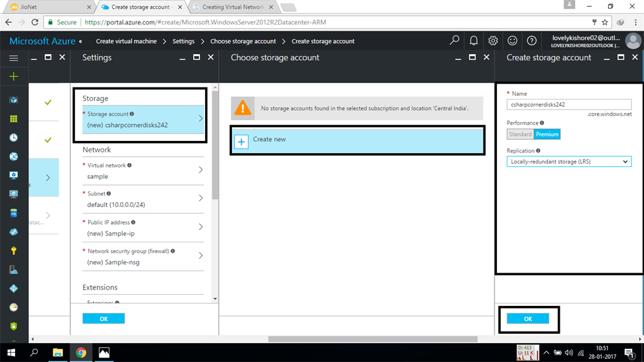644x362 pixels.
Task: Open the Storage account setting row
Action: pos(143,119)
